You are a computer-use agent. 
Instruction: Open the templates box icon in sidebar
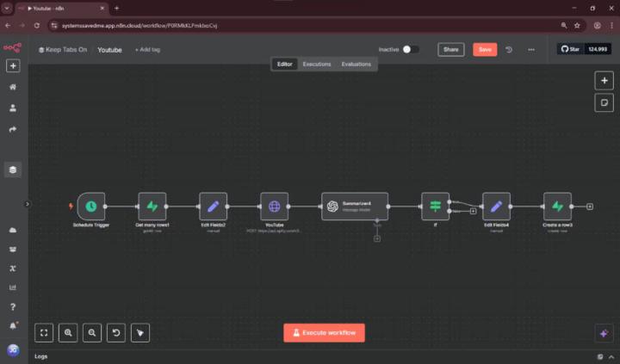[13, 249]
